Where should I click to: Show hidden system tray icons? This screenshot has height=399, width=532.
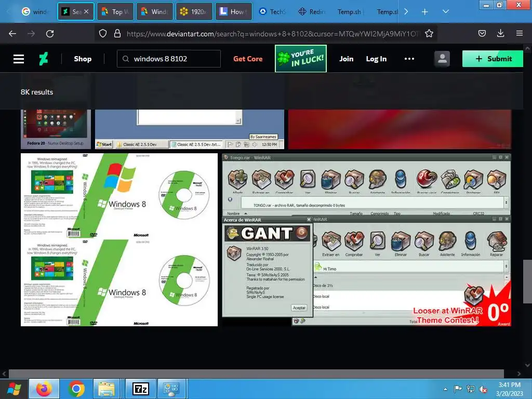[445, 389]
